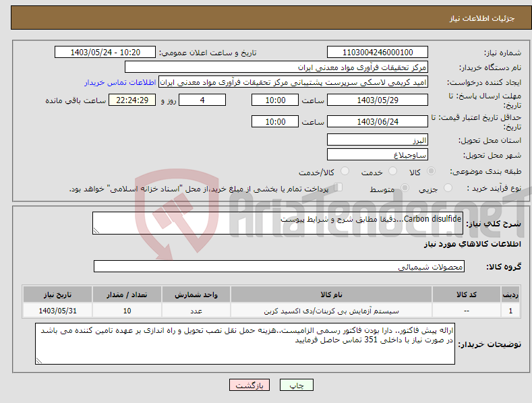Toggle the اسناد خزانه اسلامی payment checkbox
The height and width of the screenshot is (403, 532).
pos(338,187)
